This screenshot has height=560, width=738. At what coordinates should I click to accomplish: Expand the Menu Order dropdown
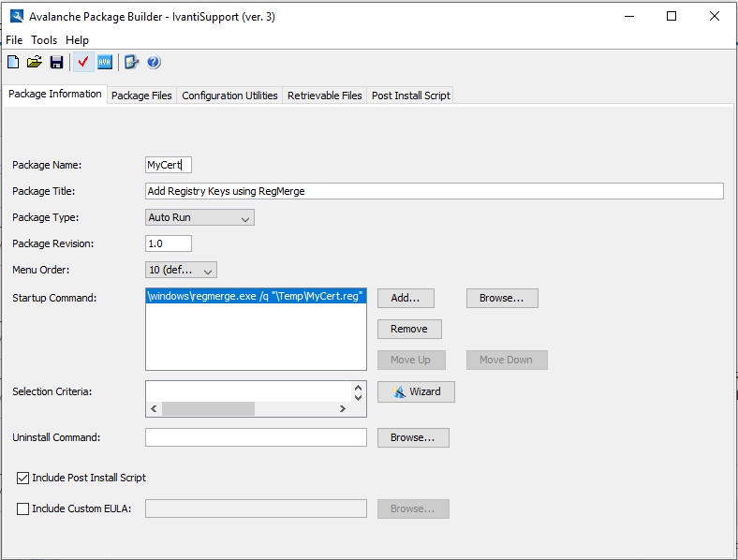click(181, 270)
